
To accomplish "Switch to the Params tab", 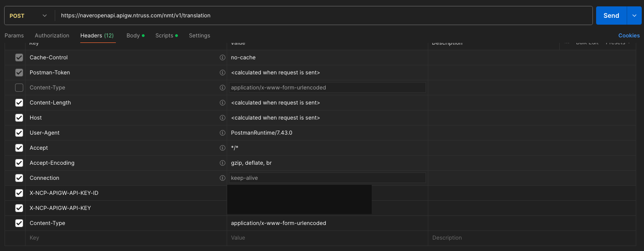I will tap(14, 36).
